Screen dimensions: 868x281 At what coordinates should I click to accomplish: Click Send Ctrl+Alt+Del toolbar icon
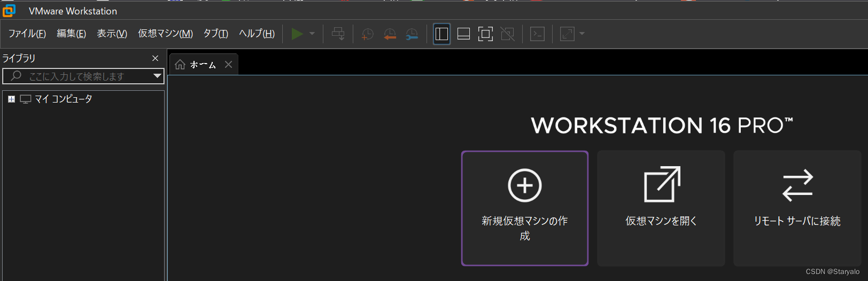(338, 34)
